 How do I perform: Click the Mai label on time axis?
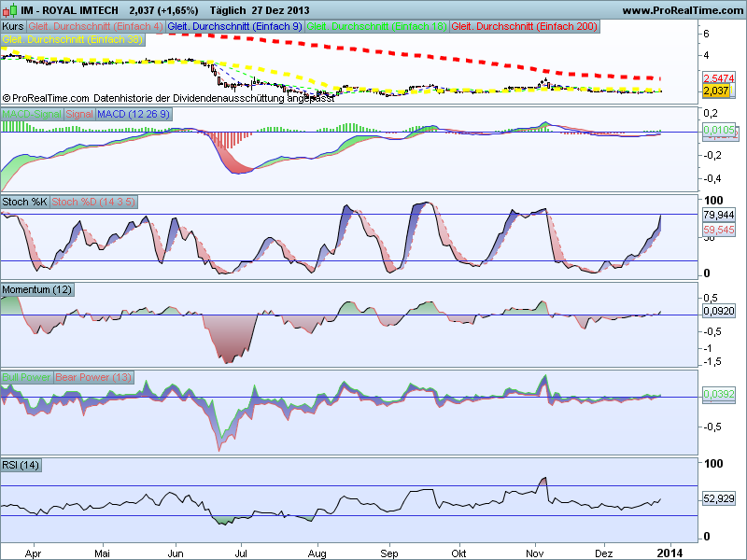102,553
